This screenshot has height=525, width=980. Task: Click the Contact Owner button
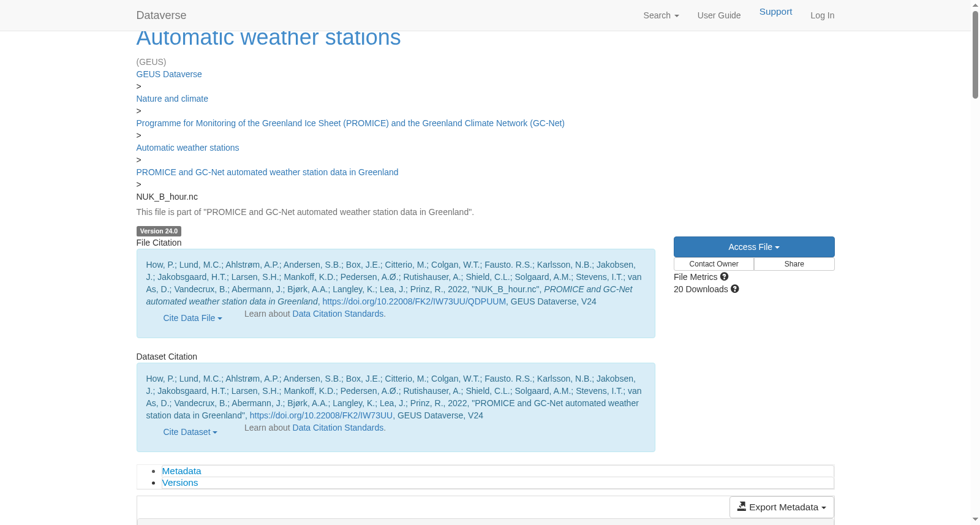pos(714,264)
